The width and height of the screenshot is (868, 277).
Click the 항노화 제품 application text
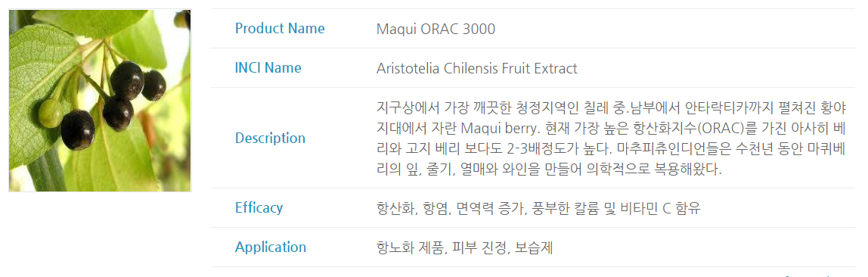(411, 247)
